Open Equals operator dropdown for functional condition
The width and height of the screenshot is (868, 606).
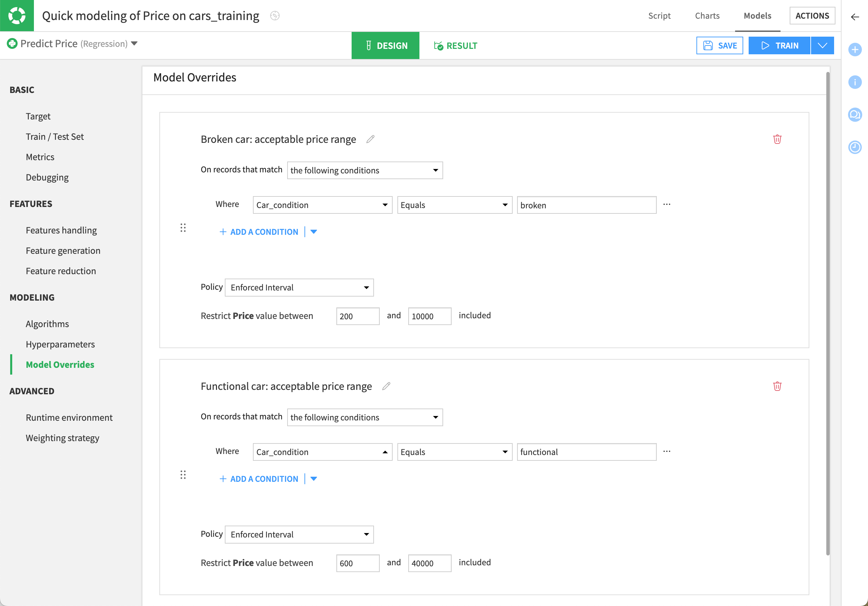coord(454,452)
